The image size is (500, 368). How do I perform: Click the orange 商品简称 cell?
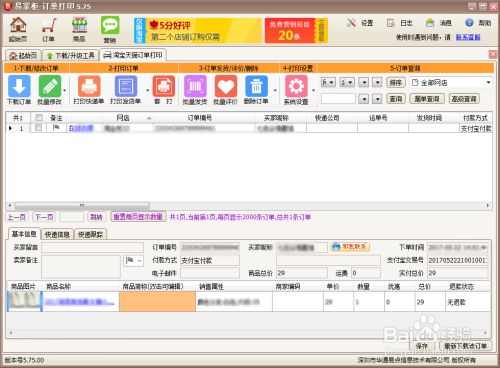(157, 301)
